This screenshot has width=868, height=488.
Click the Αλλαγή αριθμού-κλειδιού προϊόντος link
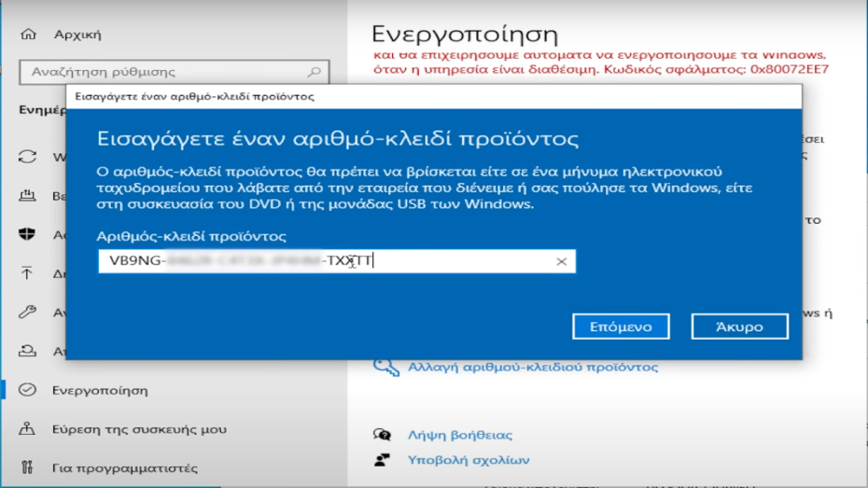533,367
